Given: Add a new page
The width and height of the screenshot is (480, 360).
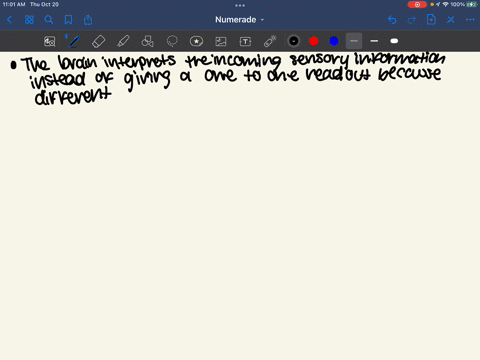Looking at the screenshot, I should point(431,20).
